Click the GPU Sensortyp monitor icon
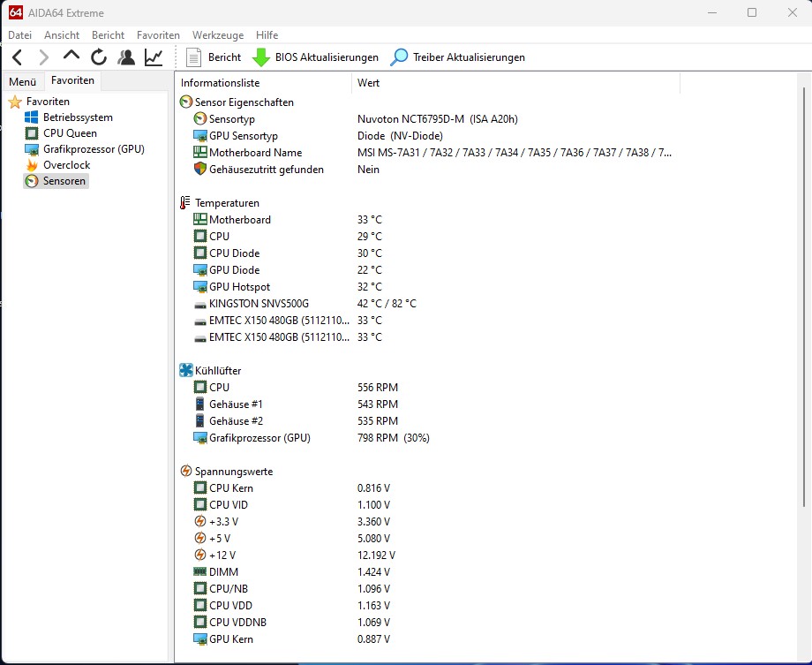 click(x=199, y=136)
